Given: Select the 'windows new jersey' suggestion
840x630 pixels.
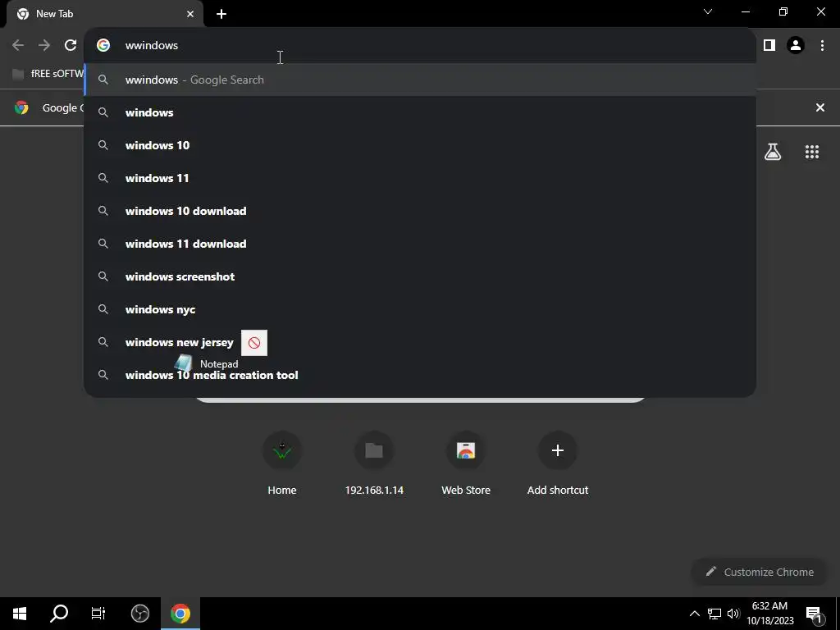Looking at the screenshot, I should point(420,342).
